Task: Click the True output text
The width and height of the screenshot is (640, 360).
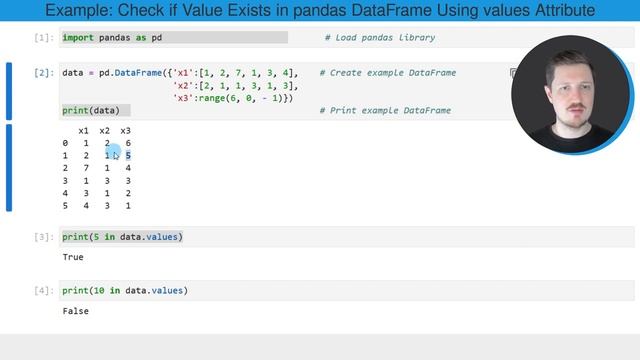Action: pyautogui.click(x=73, y=257)
